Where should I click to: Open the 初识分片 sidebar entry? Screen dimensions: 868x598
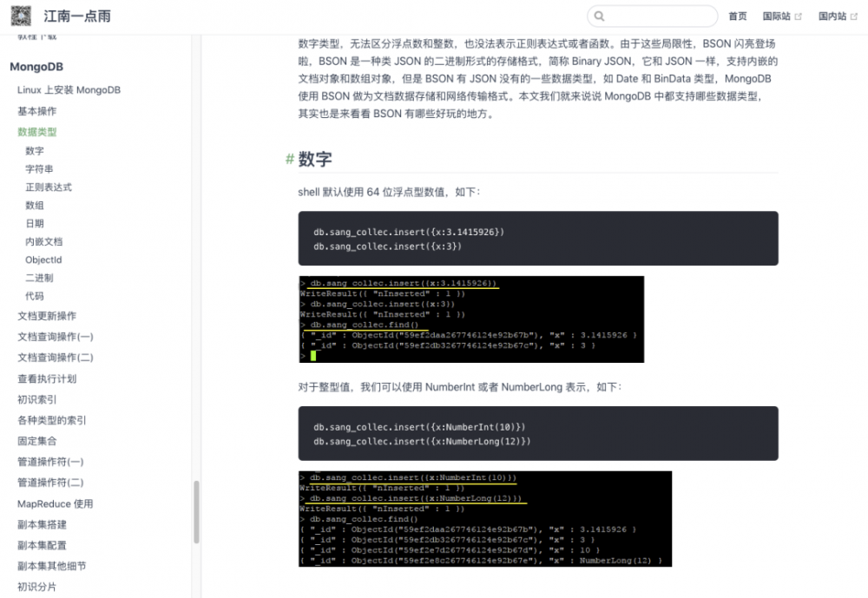(36, 587)
